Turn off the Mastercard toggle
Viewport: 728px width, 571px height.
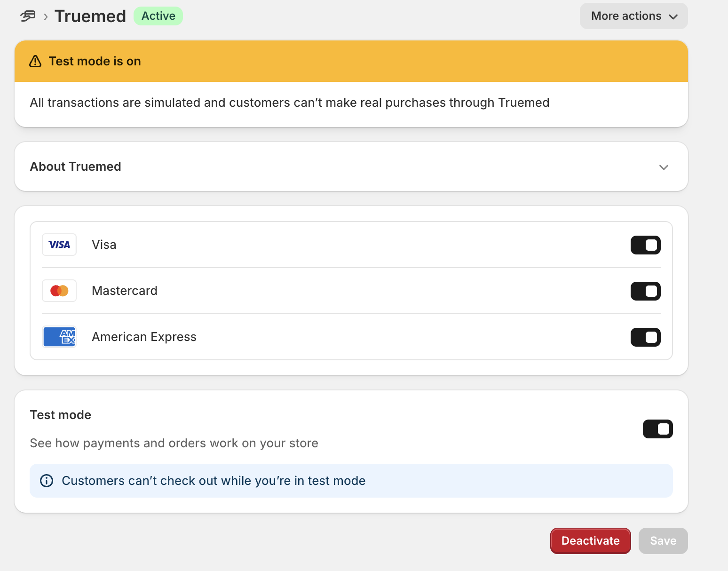coord(646,291)
